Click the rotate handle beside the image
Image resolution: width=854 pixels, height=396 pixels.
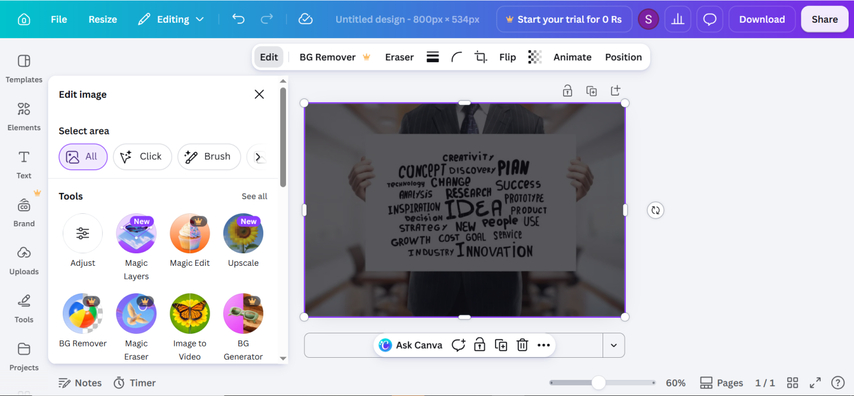[655, 210]
